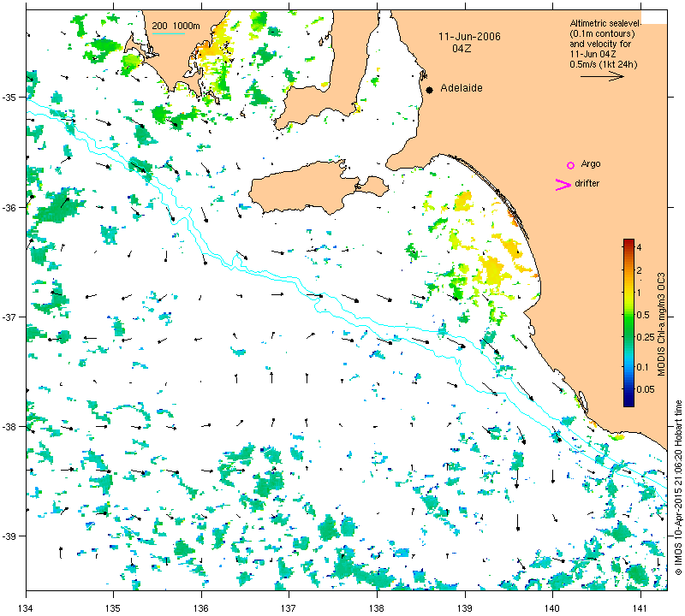Click the colorbar value '2'
The width and height of the screenshot is (685, 616).
coord(639,270)
